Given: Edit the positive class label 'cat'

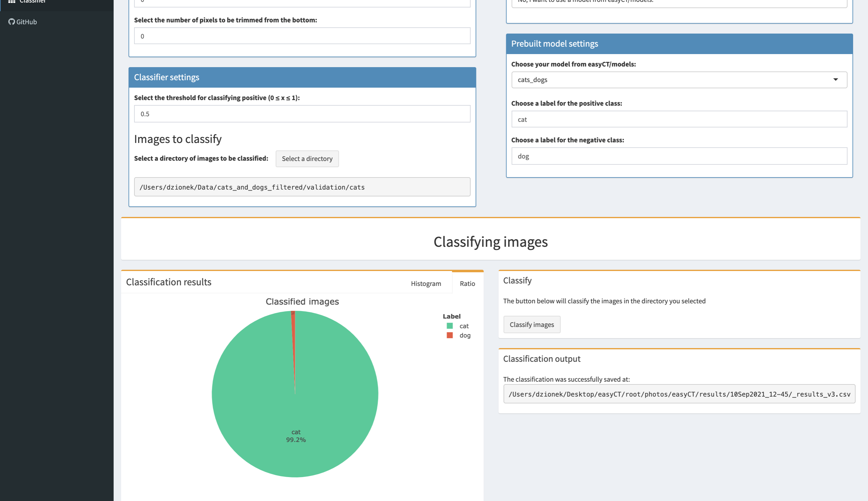Looking at the screenshot, I should [679, 119].
